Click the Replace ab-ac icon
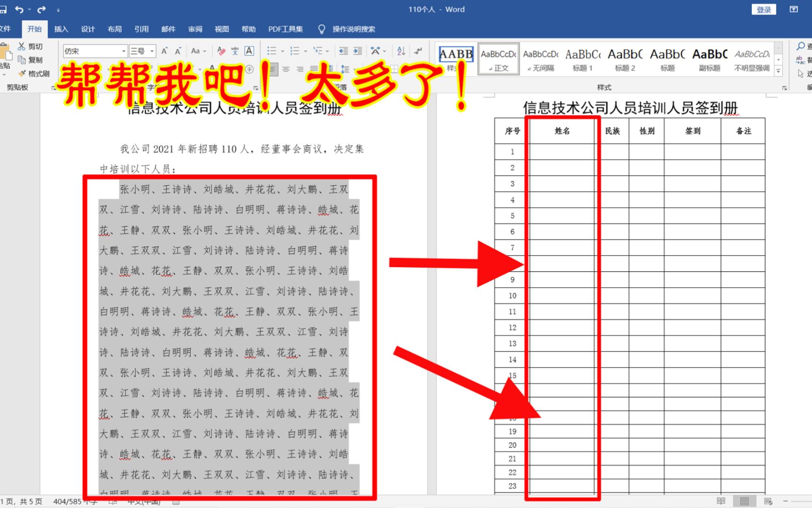 pos(800,60)
